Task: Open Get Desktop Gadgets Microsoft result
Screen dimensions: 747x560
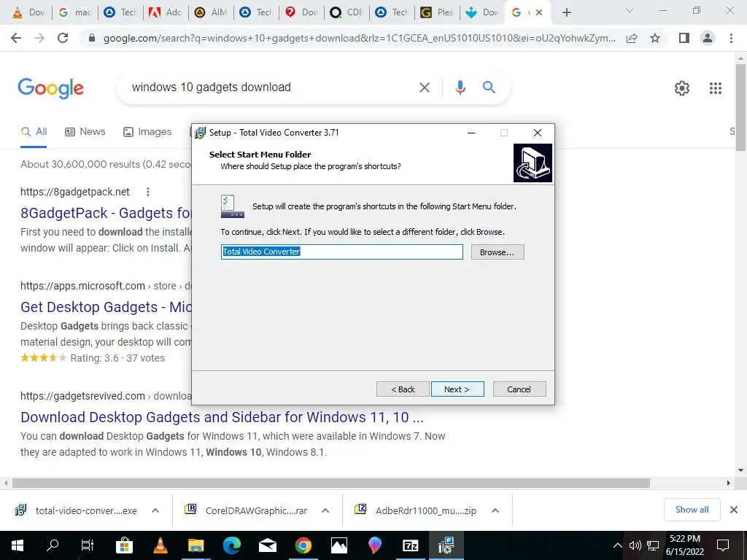Action: [106, 307]
